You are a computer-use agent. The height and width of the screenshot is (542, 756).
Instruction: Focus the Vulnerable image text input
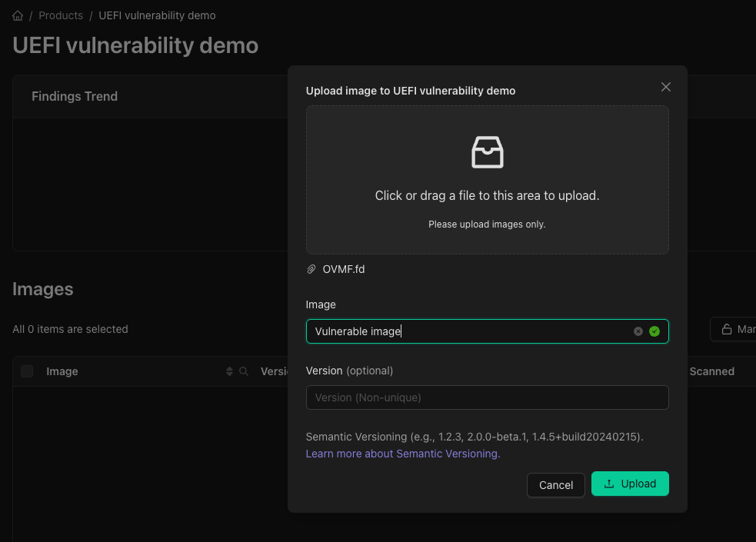[x=461, y=331]
